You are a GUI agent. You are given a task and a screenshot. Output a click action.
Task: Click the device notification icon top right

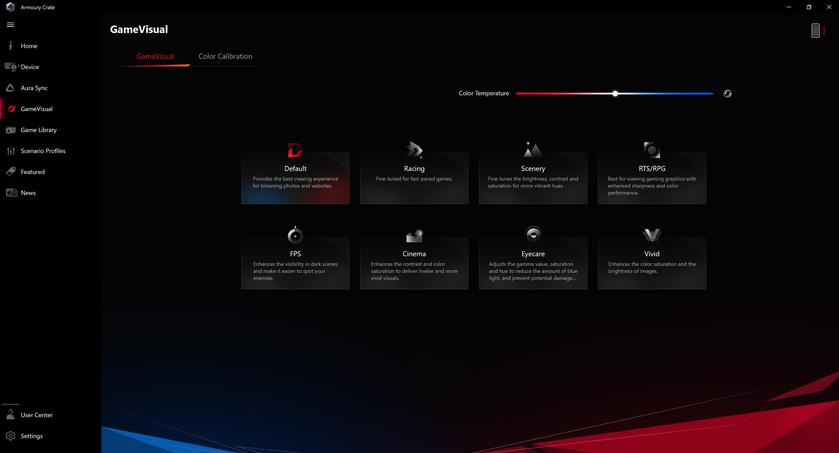tap(816, 31)
